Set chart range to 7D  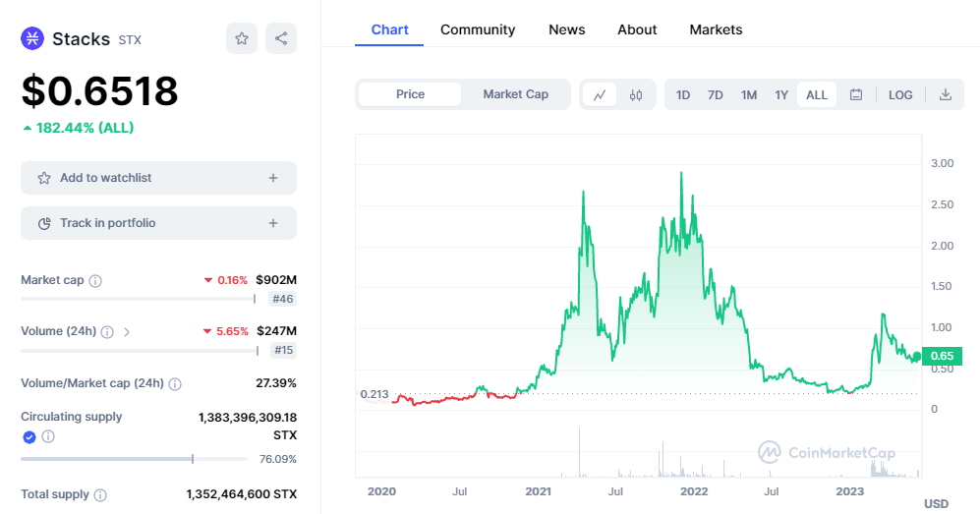pyautogui.click(x=715, y=95)
